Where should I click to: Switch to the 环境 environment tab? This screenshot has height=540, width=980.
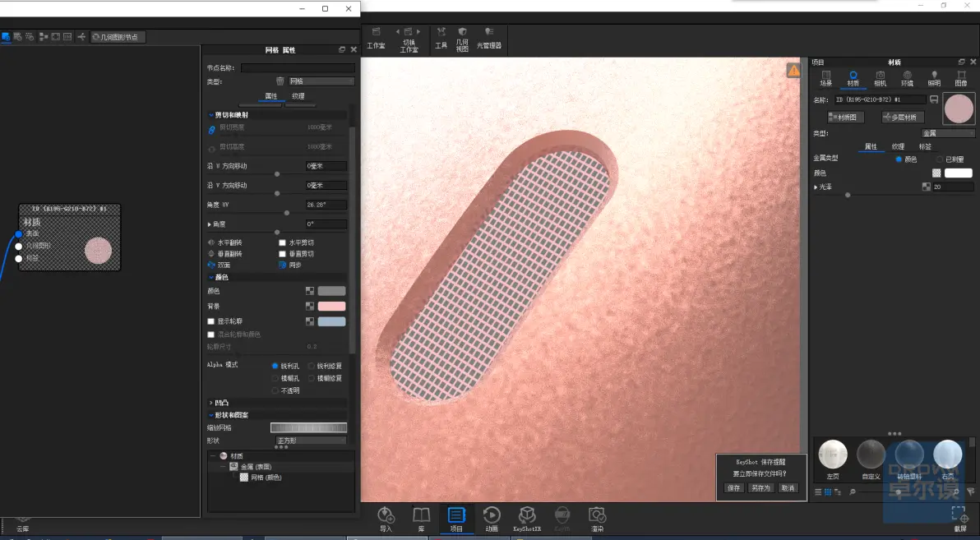tap(907, 79)
